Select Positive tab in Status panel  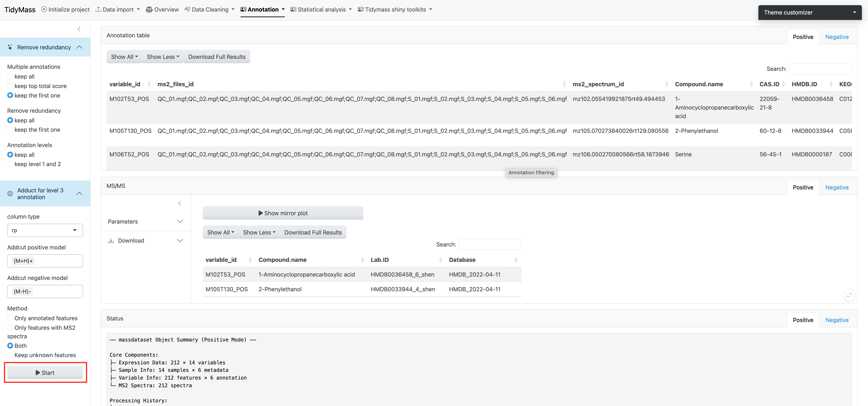coord(803,320)
